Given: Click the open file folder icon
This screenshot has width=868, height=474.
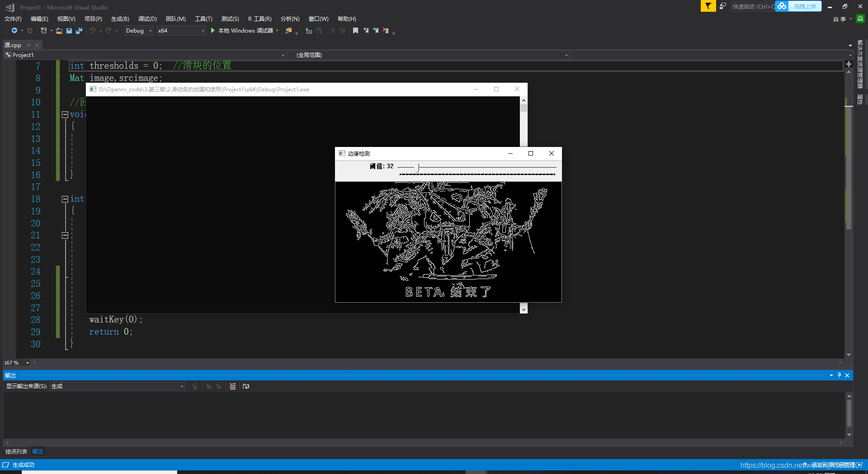Looking at the screenshot, I should pos(59,30).
